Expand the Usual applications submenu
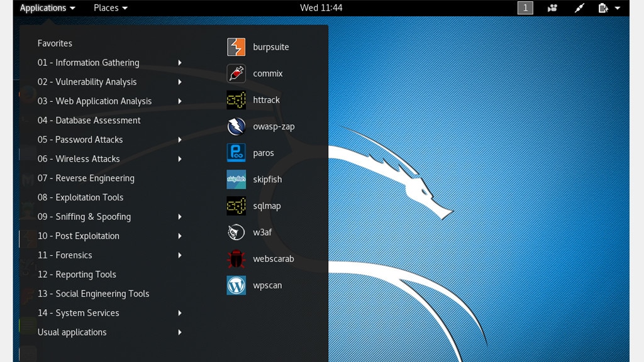644x362 pixels. tap(72, 332)
